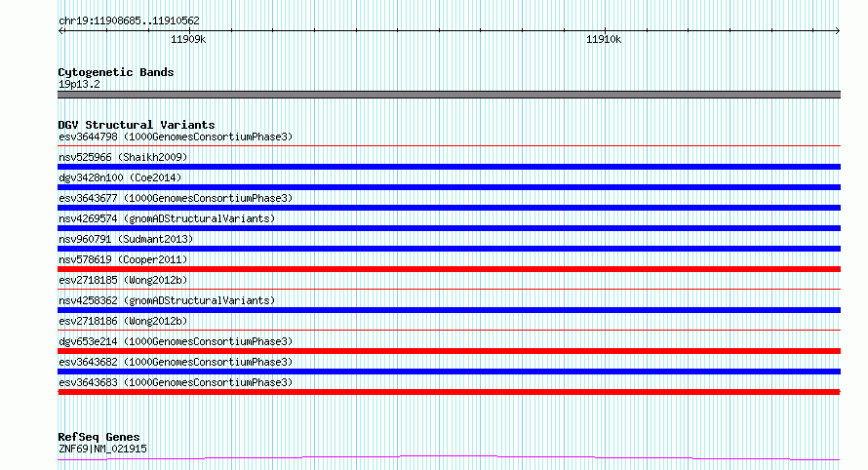Click the gray 19p13.2 cytogenetic band bar
The width and height of the screenshot is (868, 470).
click(x=449, y=95)
